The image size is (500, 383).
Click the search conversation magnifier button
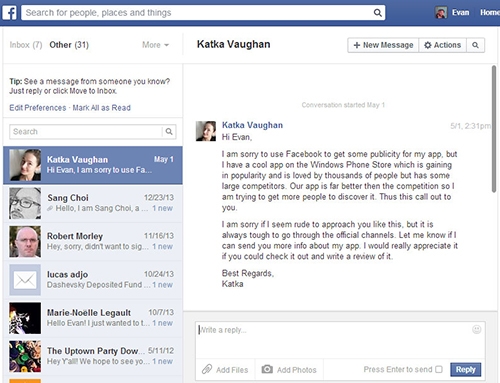[x=476, y=45]
